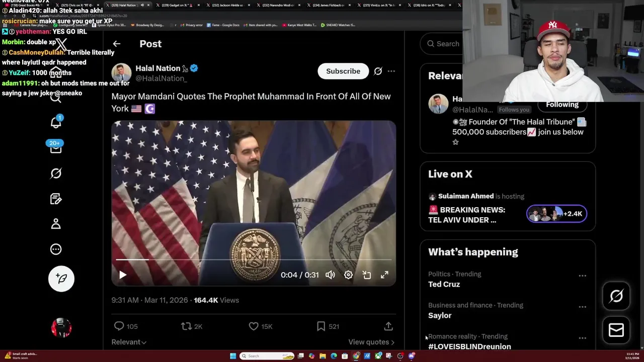Viewport: 644px width, 362px height.
Task: Open notifications bell in X sidebar
Action: click(x=56, y=122)
